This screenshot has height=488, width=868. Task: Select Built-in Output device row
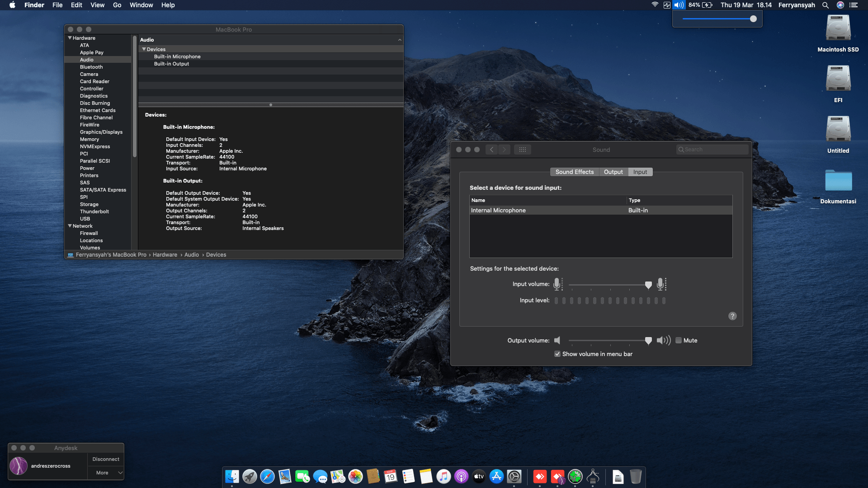click(271, 64)
